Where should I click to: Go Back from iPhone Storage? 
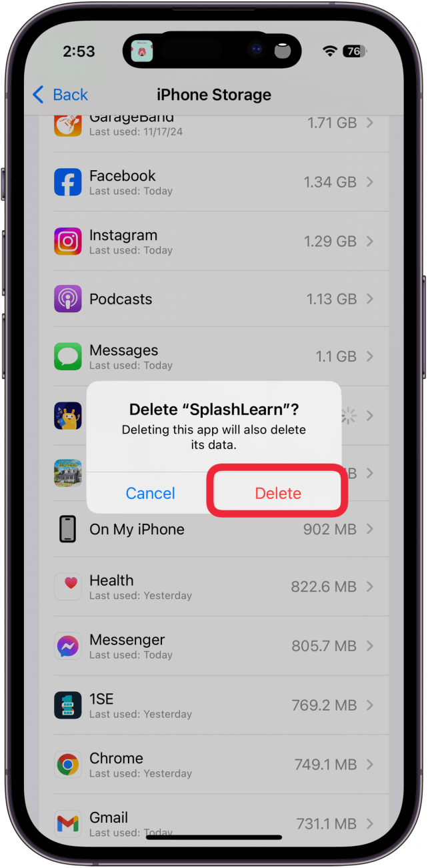coord(60,95)
